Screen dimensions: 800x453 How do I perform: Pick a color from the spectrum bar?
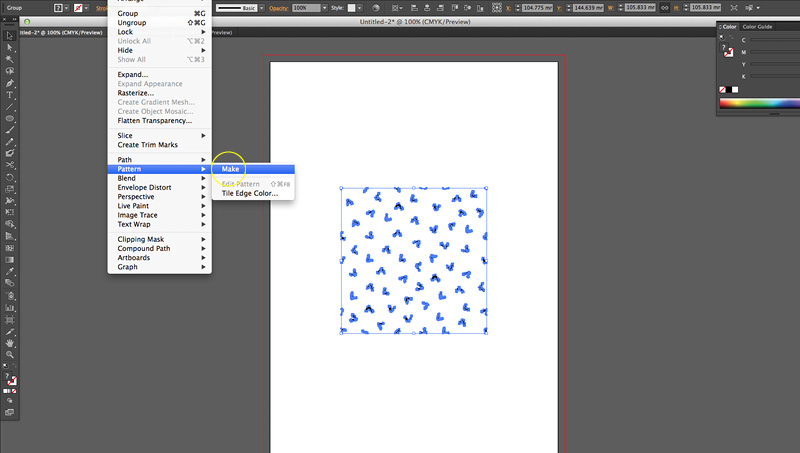pos(760,104)
